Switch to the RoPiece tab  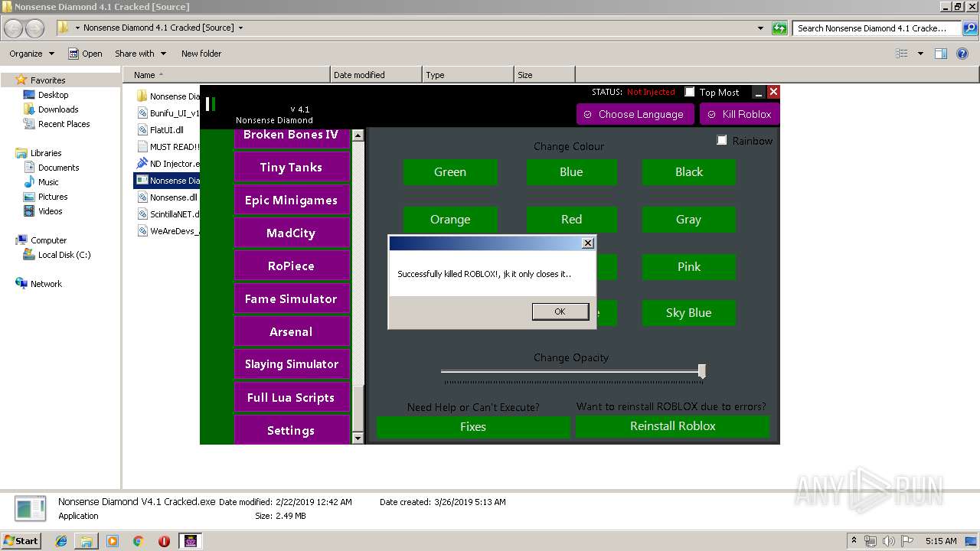point(291,266)
